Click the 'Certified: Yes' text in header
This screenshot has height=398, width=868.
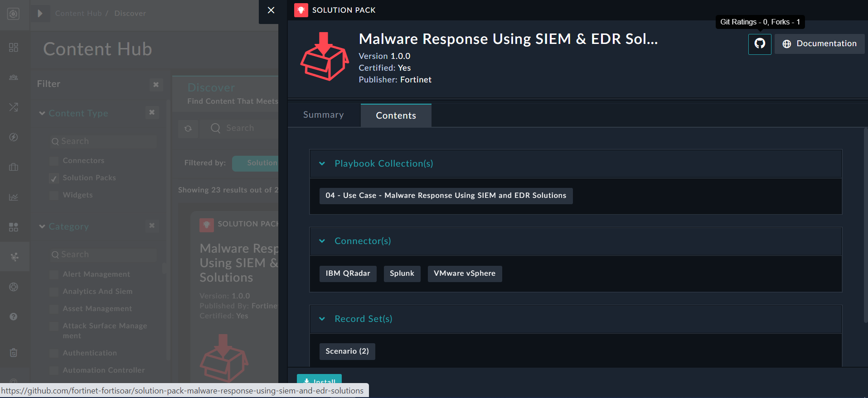384,68
